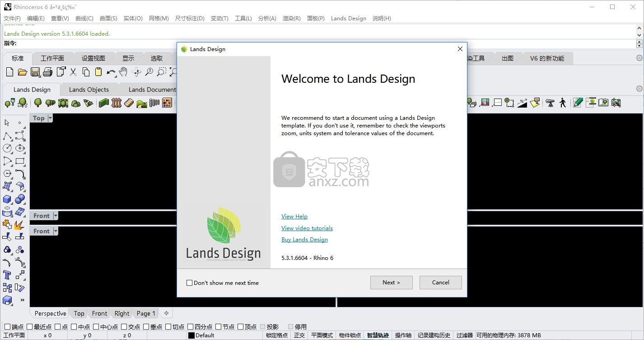
Task: Open Lands Design toolbar gear options
Action: pyautogui.click(x=639, y=89)
